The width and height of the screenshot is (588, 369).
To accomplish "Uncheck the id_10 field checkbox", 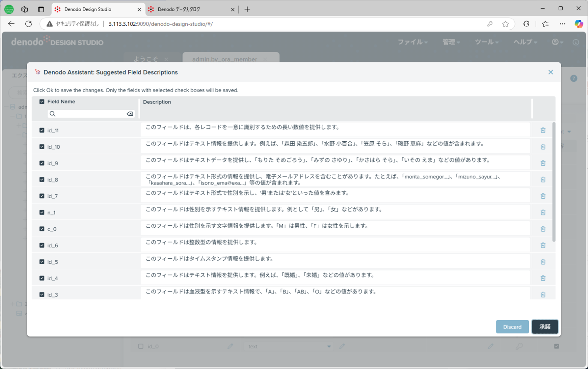I will click(42, 147).
